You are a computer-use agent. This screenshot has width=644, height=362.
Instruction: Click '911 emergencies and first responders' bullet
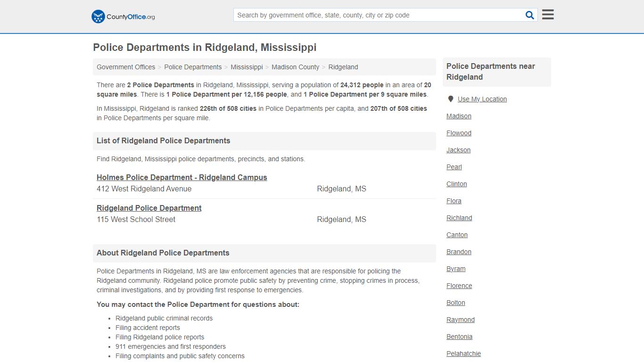pyautogui.click(x=171, y=346)
